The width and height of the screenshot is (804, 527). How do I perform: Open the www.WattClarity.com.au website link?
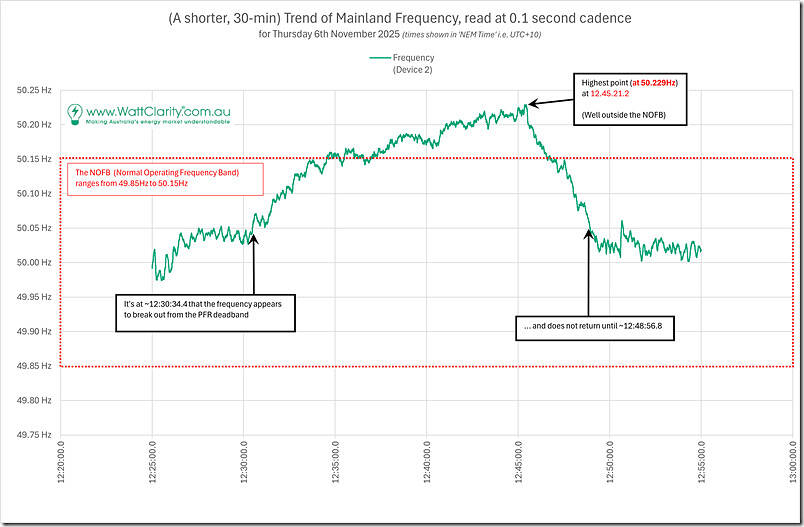[x=157, y=109]
